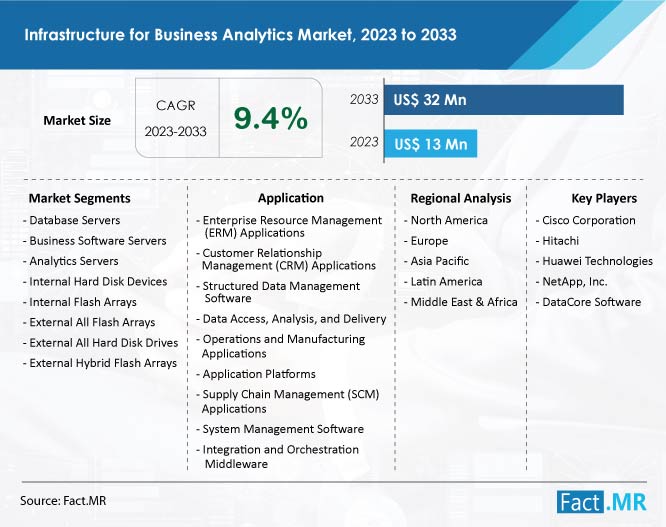This screenshot has height=527, width=666.
Task: Click the Regional Analysis heading
Action: (461, 198)
